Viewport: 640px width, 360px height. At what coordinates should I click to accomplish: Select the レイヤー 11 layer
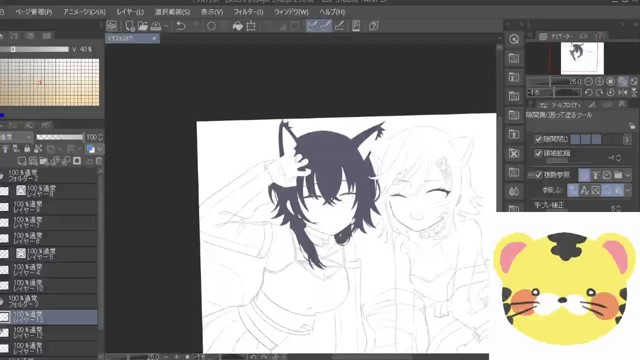pos(49,348)
